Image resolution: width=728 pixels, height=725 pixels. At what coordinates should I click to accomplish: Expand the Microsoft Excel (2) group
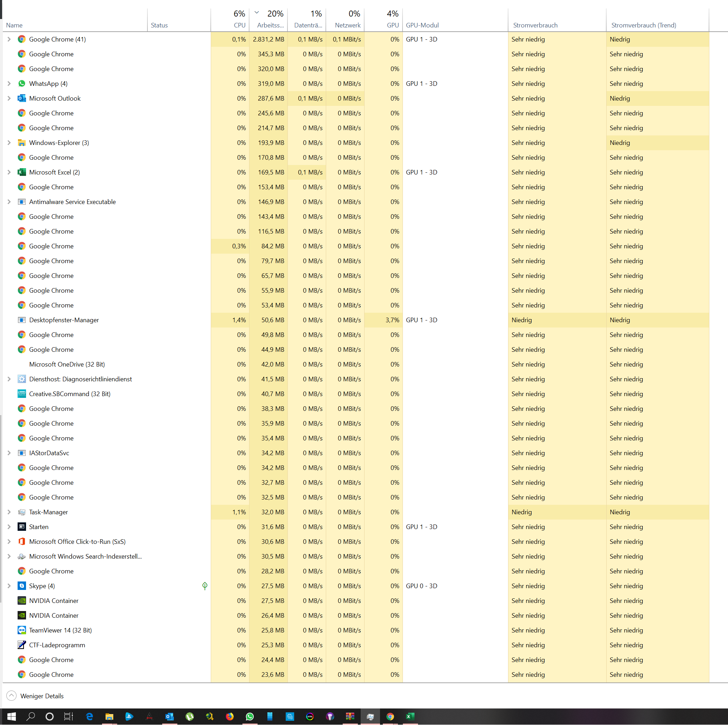click(x=9, y=172)
